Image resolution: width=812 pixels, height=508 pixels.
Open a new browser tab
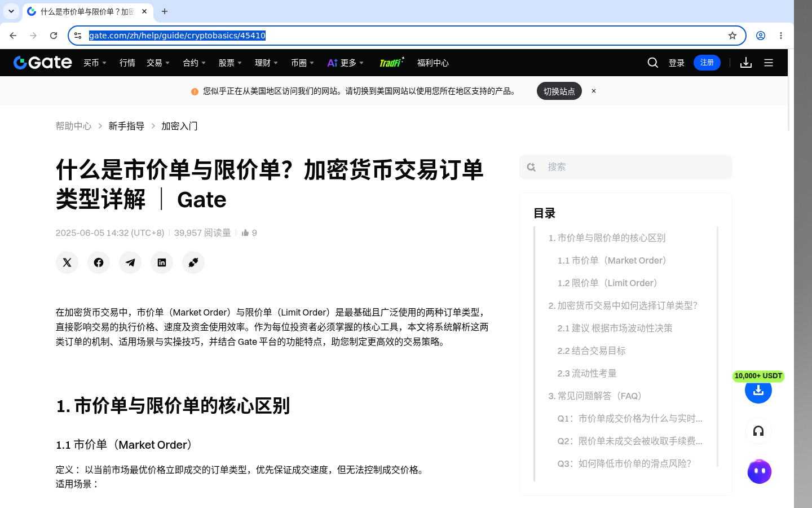click(165, 11)
